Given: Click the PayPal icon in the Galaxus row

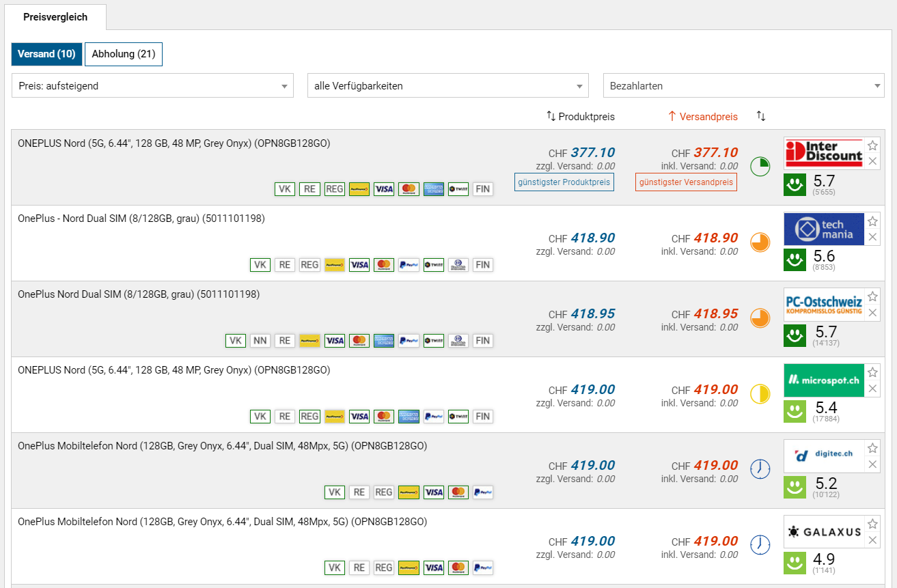Looking at the screenshot, I should coord(482,568).
